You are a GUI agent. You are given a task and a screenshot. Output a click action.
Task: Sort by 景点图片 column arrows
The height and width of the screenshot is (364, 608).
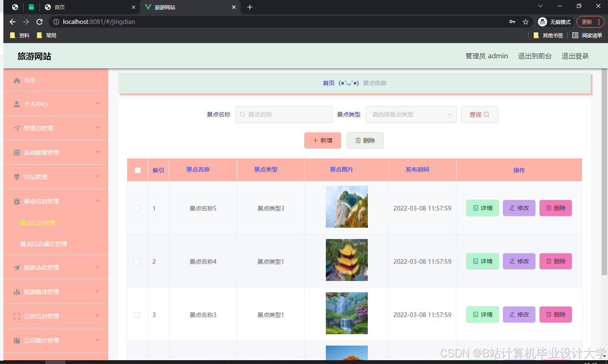[359, 169]
